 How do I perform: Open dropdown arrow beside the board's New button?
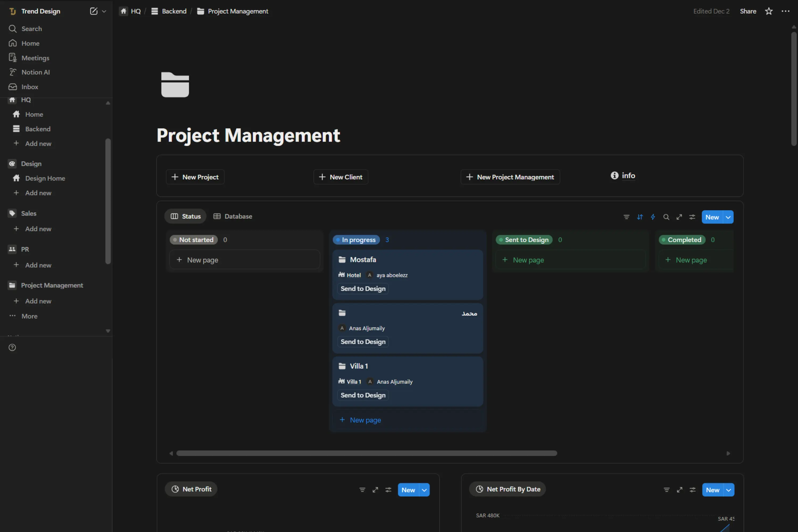(x=728, y=217)
